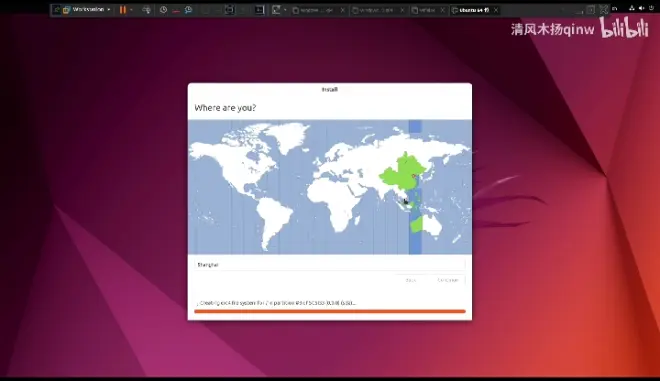Open the 'en' input language indicator

[615, 8]
